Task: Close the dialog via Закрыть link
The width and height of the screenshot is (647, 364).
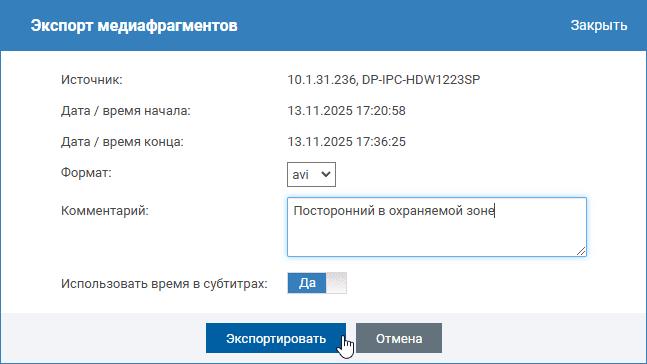Action: point(599,26)
